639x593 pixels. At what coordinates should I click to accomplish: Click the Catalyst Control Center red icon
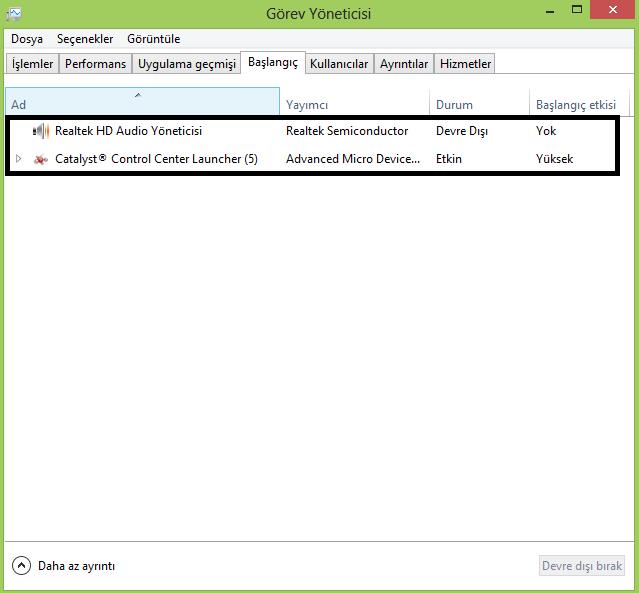[x=41, y=159]
